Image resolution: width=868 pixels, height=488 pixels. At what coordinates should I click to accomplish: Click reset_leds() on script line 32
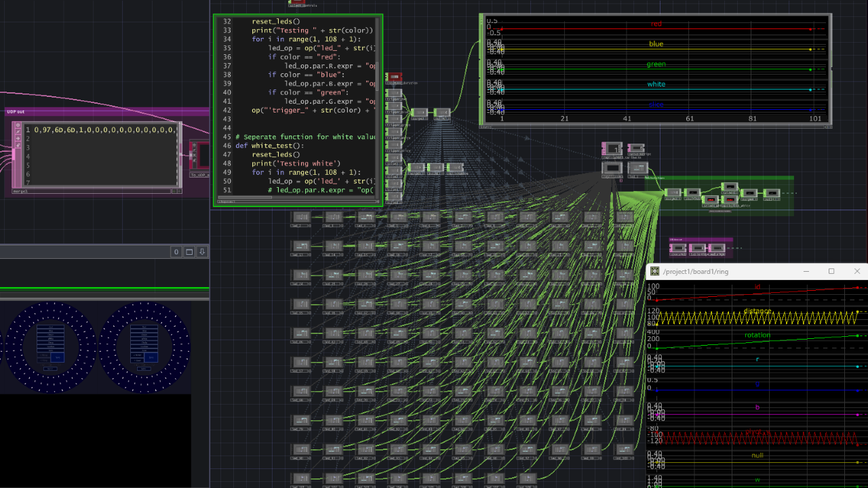click(x=276, y=22)
